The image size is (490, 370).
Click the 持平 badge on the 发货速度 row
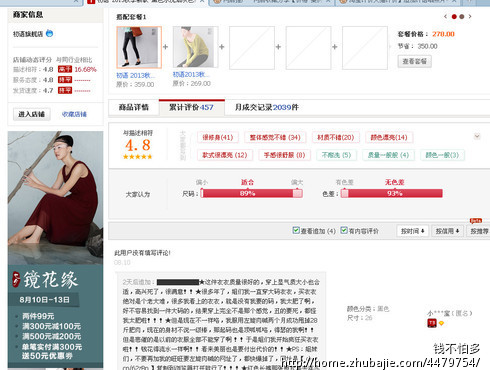coord(65,90)
